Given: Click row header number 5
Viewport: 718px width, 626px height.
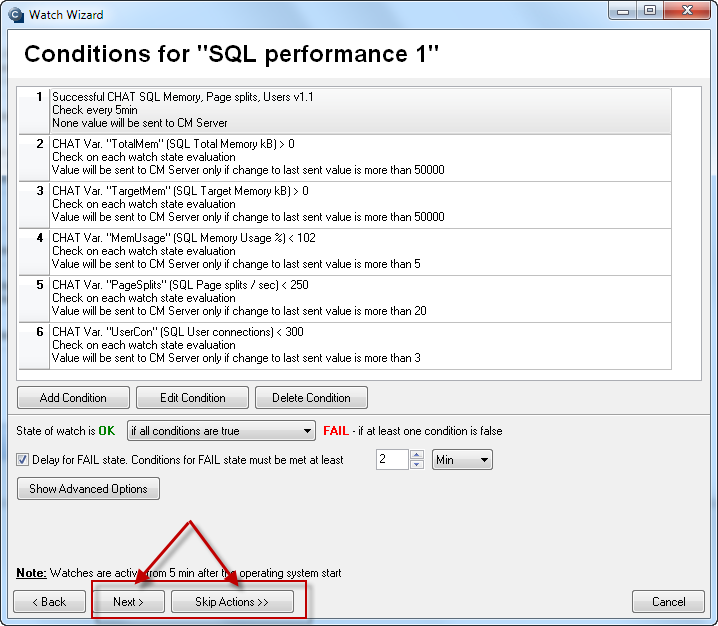Looking at the screenshot, I should click(x=34, y=299).
